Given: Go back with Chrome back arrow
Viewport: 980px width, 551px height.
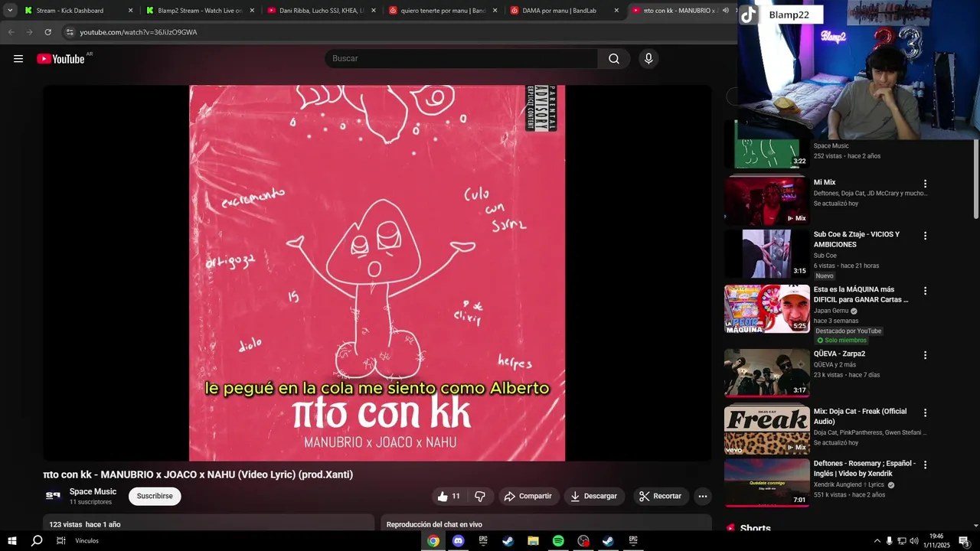Looking at the screenshot, I should click(11, 32).
